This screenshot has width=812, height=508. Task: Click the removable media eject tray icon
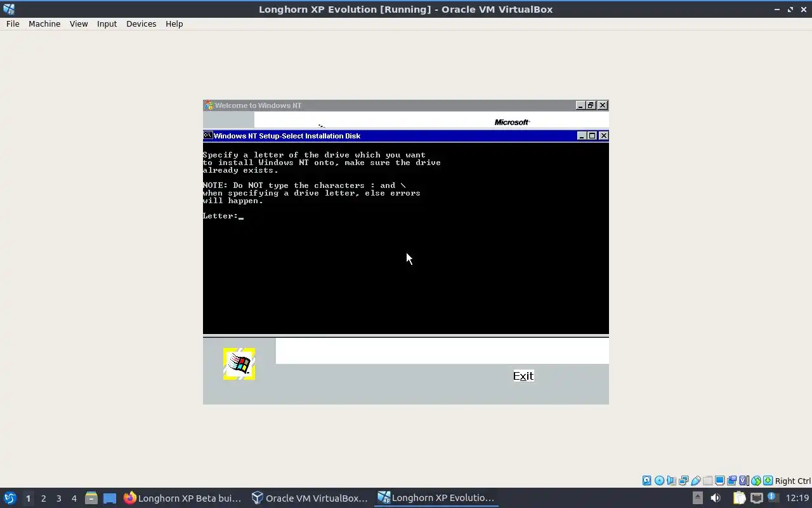[698, 498]
